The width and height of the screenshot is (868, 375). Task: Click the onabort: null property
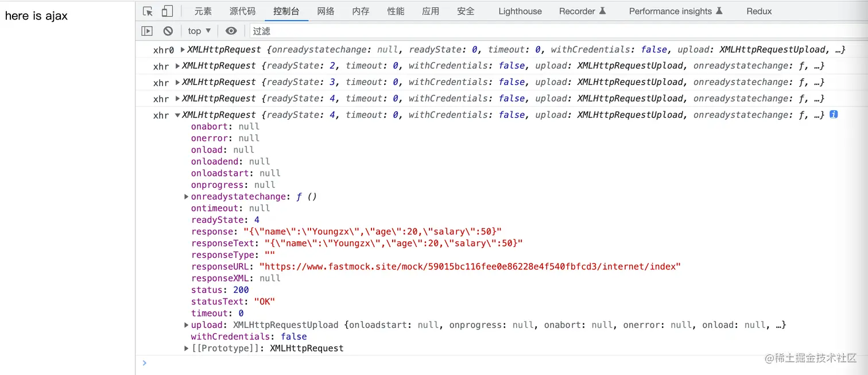click(x=225, y=126)
